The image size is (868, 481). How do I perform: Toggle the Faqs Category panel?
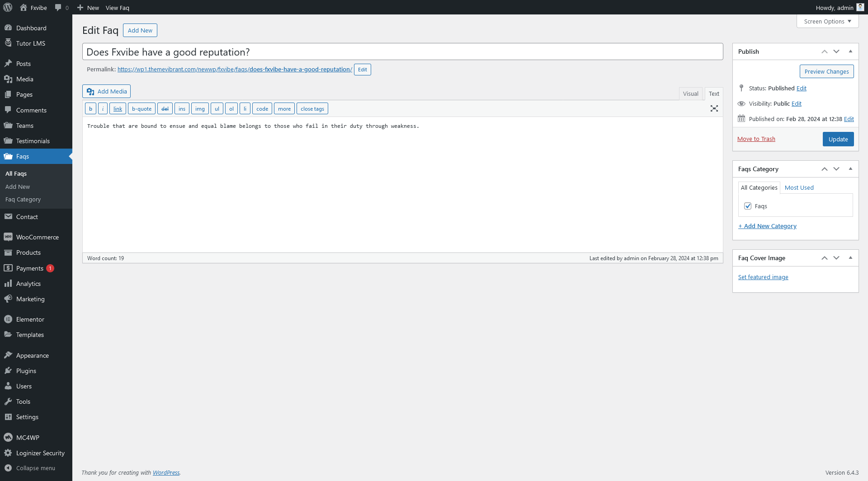(x=850, y=169)
